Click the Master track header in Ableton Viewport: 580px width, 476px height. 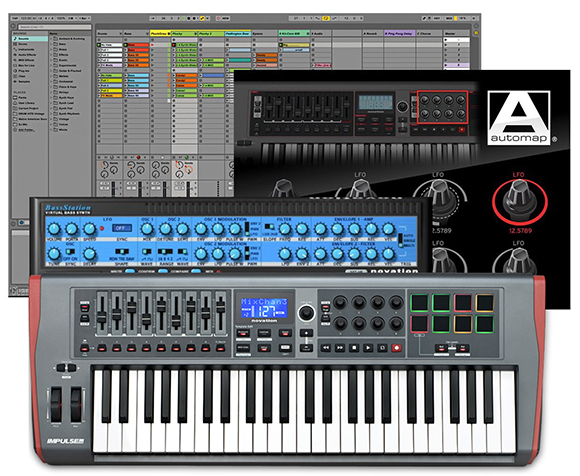coord(457,33)
